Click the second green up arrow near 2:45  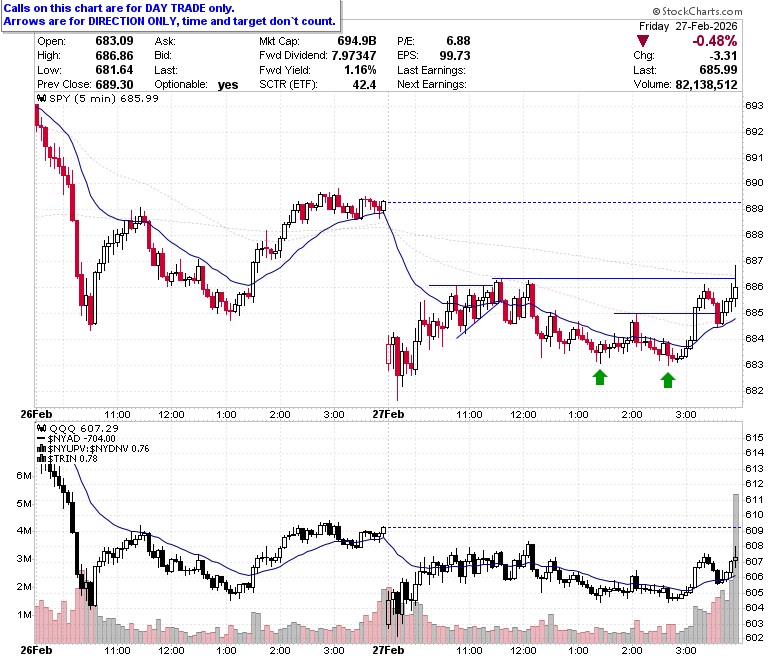(668, 380)
